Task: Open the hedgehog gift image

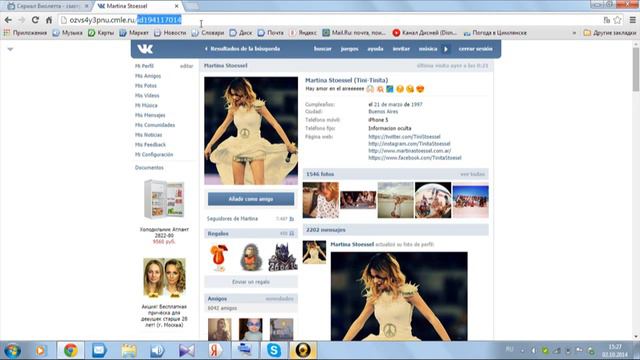Action: [x=251, y=258]
